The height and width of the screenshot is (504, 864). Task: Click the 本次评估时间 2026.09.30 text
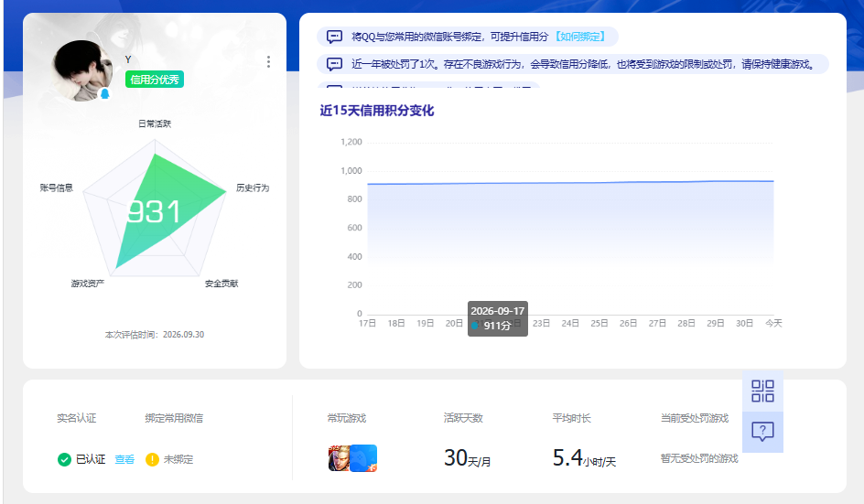[155, 335]
